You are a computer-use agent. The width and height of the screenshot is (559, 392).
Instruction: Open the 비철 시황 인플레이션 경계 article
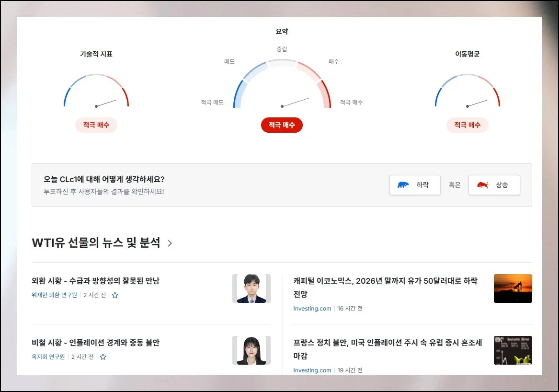(95, 343)
